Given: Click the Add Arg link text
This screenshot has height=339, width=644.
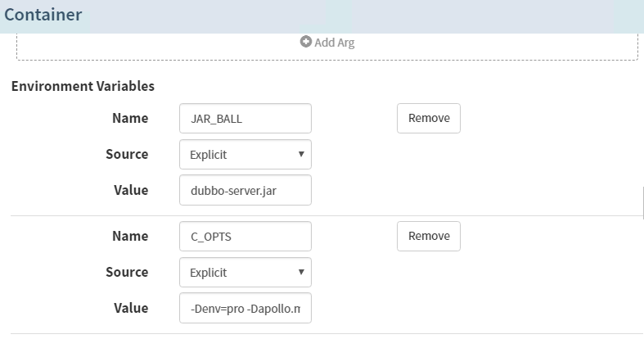Looking at the screenshot, I should pos(334,43).
